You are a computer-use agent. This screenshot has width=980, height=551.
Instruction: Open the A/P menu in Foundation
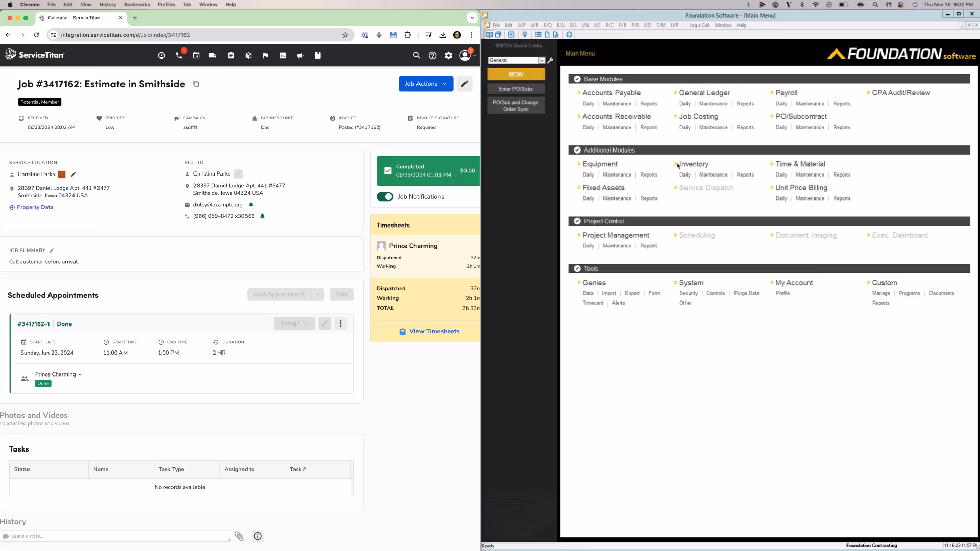point(521,25)
